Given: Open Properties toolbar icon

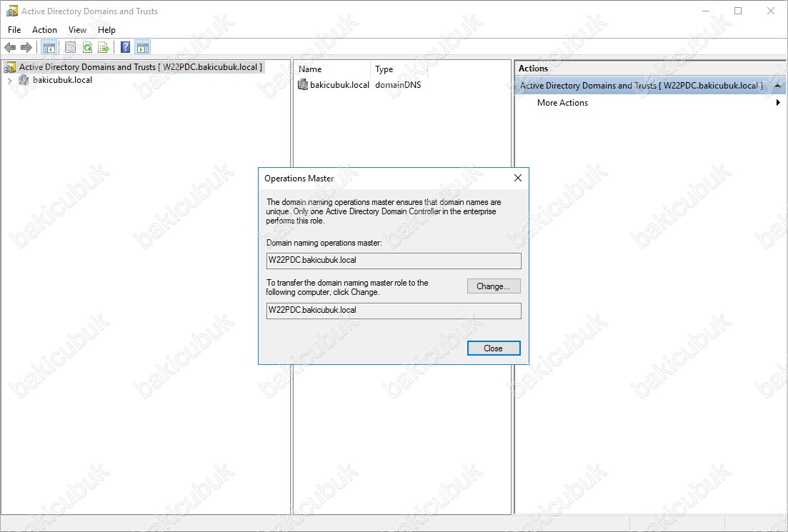Looking at the screenshot, I should click(70, 48).
